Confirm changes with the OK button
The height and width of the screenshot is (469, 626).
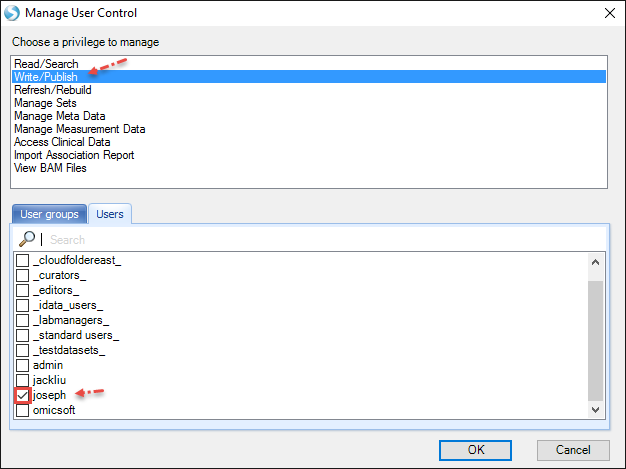(x=475, y=450)
